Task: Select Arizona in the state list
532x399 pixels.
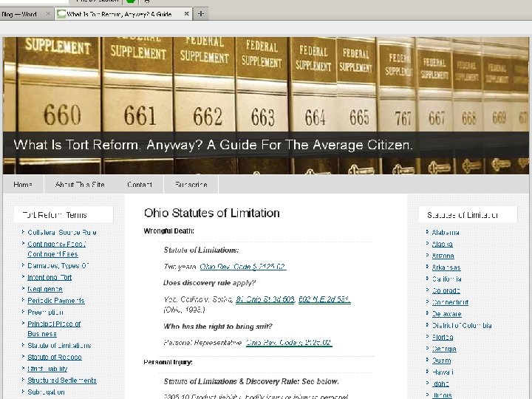Action: click(443, 256)
